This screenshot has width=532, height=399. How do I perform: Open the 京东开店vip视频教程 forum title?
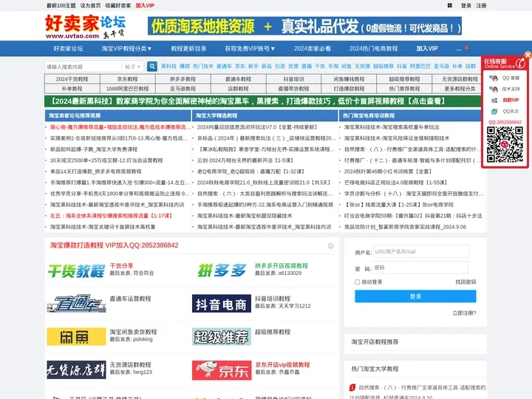pos(282,365)
